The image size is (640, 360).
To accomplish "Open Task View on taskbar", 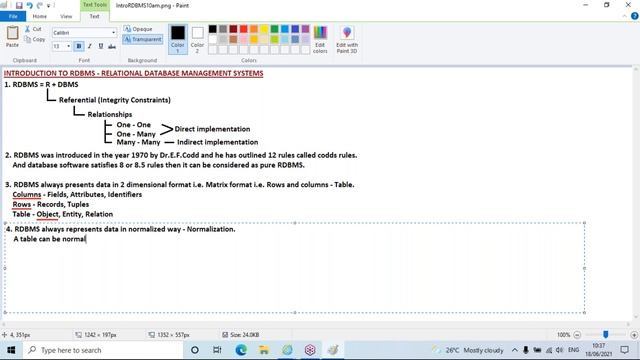I will [217, 350].
